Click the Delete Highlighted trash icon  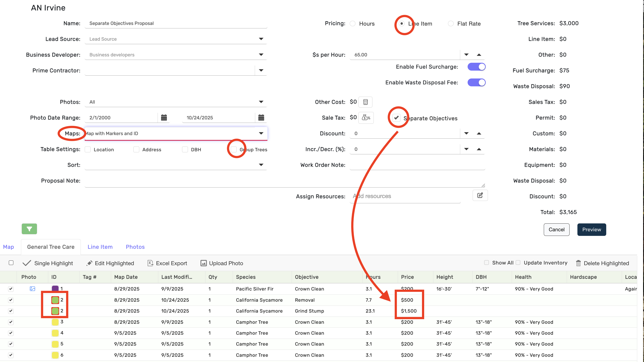[x=578, y=263]
